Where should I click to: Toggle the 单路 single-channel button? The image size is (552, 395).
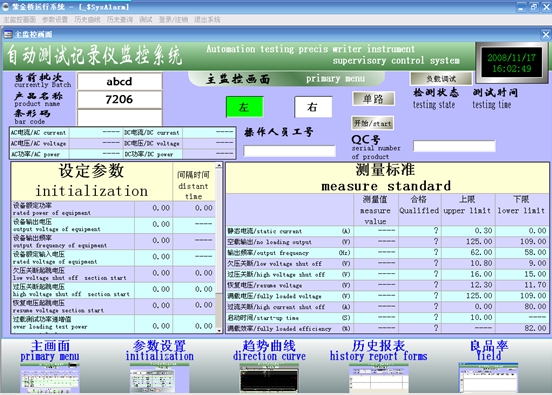373,99
